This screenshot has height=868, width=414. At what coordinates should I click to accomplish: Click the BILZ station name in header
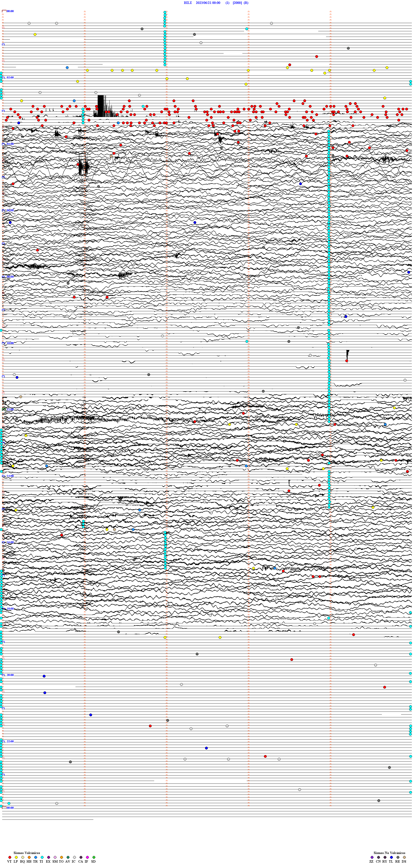[188, 3]
